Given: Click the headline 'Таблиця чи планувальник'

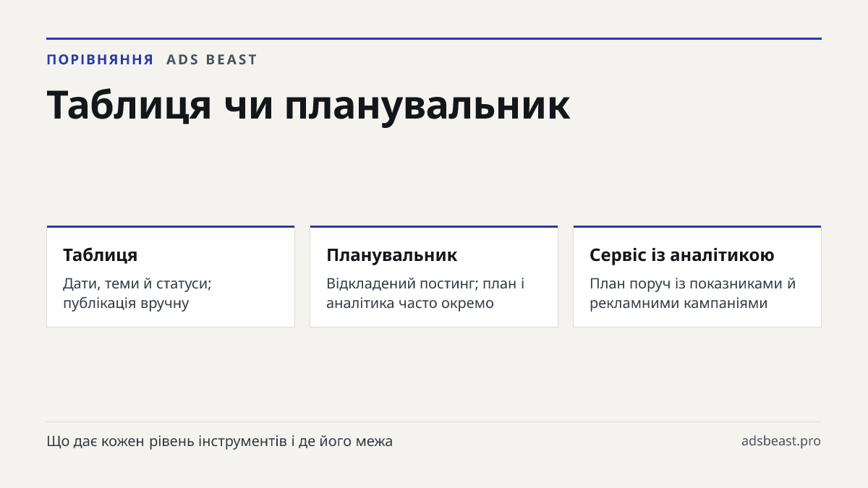Looking at the screenshot, I should tap(308, 104).
